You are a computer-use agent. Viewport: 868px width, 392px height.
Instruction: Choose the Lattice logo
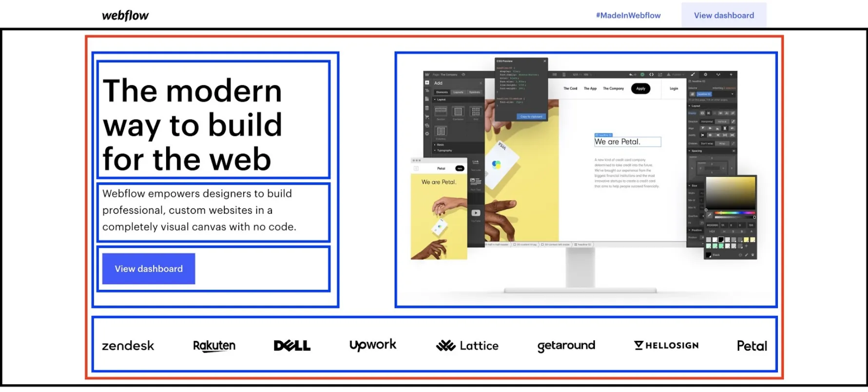467,346
